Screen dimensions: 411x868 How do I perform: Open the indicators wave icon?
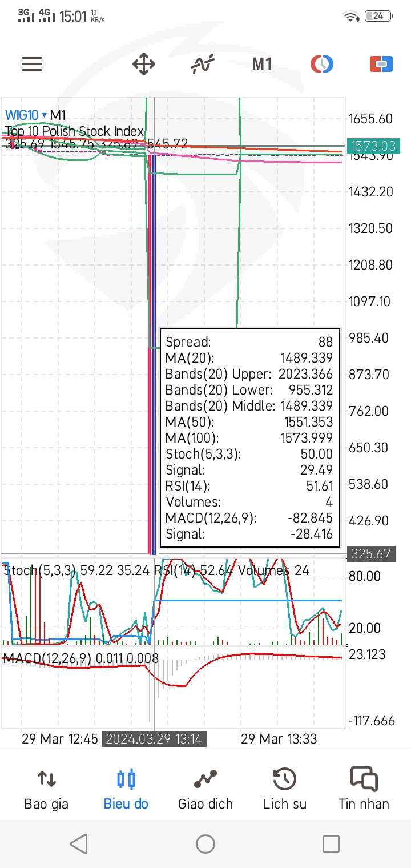203,64
